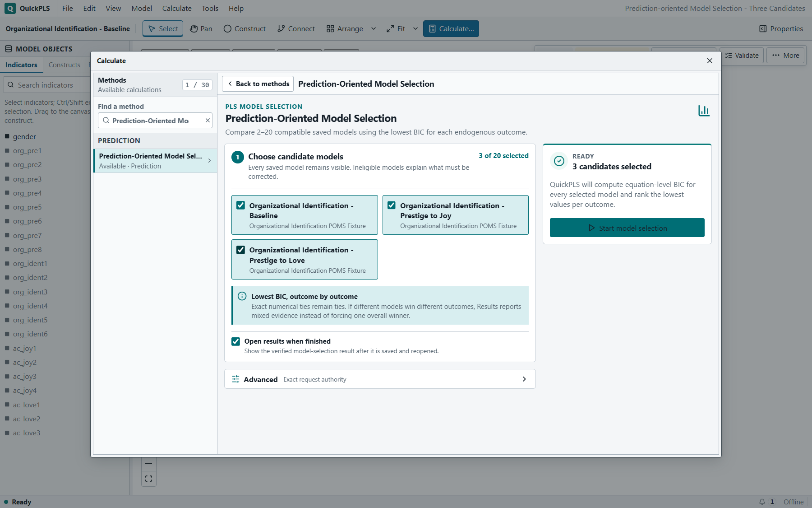Select indicator ac_joy4

tap(24, 390)
